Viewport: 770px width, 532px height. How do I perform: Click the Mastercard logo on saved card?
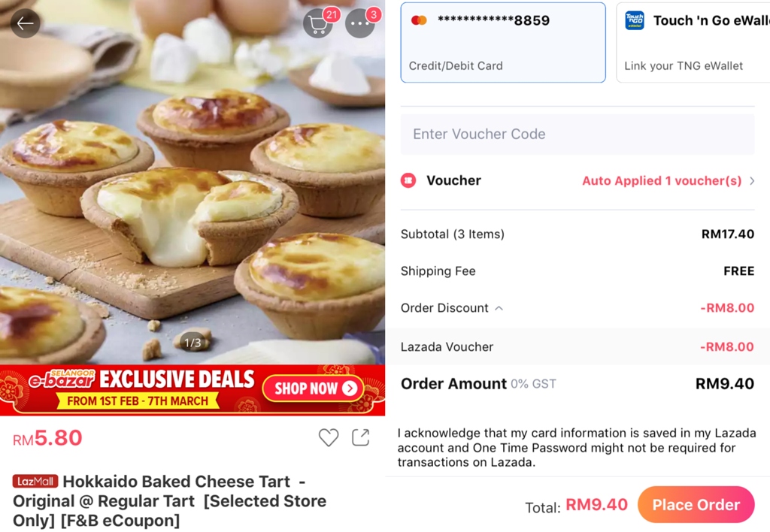(419, 20)
